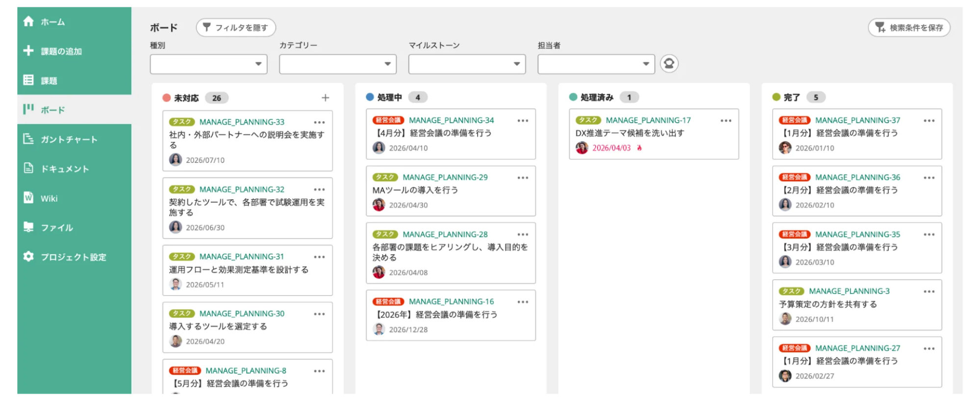The image size is (980, 401).
Task: Open more options on MANAGE_PLANNING-35 card
Action: [929, 235]
